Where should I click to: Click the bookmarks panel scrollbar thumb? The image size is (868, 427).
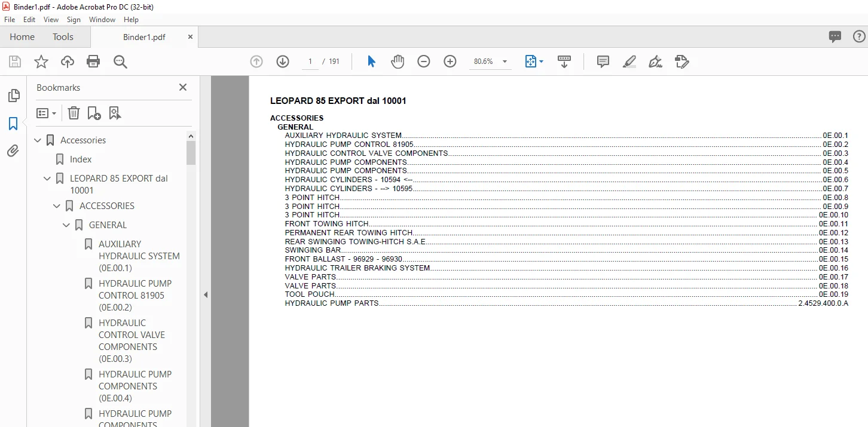point(191,152)
